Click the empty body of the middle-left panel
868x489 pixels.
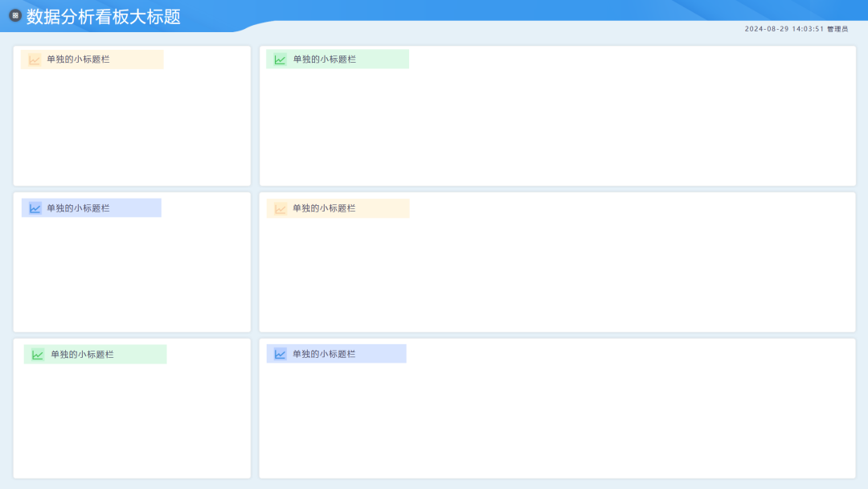coord(132,274)
